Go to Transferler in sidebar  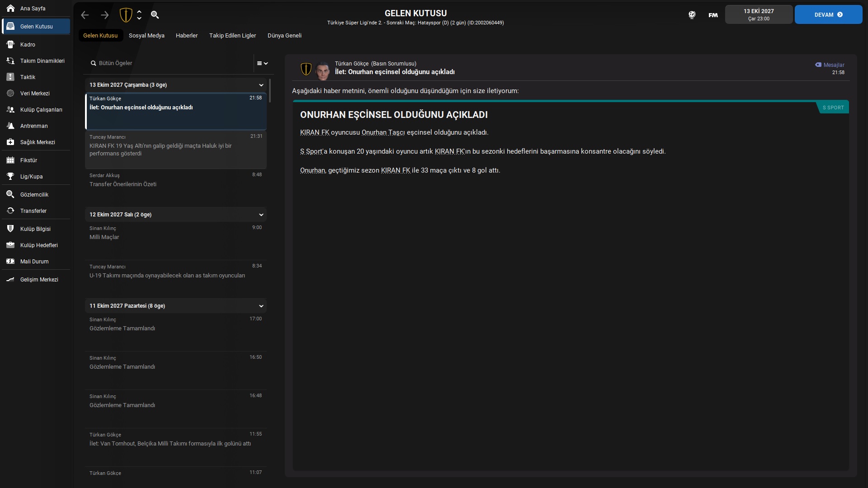click(33, 211)
